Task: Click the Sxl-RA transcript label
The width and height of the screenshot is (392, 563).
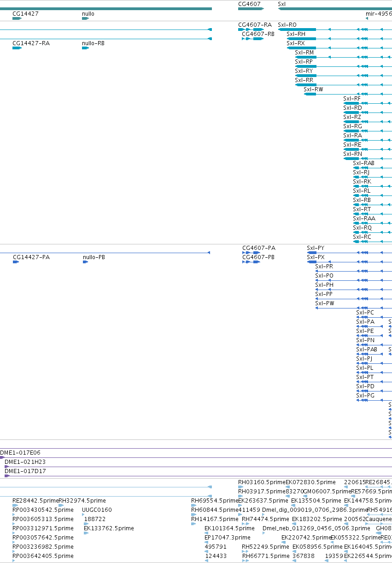Action: [x=352, y=135]
